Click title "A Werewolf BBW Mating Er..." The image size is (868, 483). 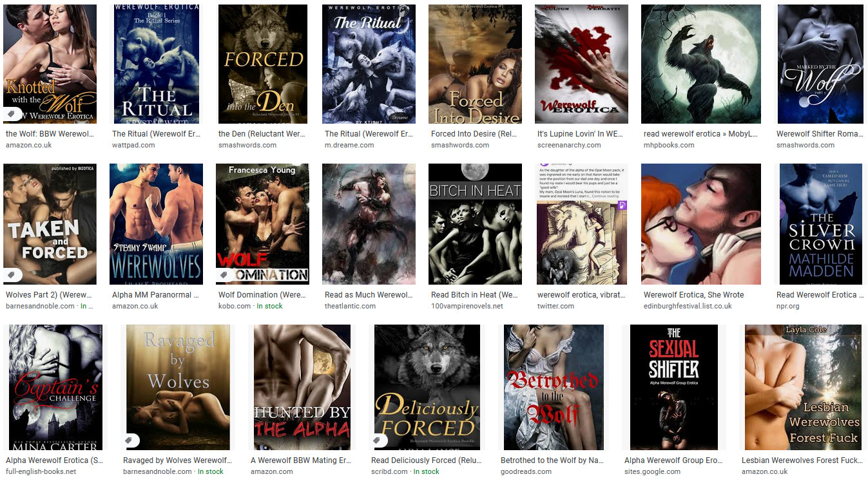301,460
